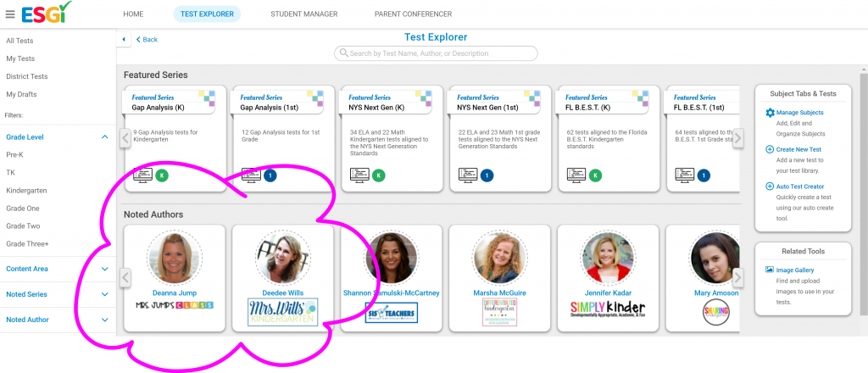
Task: Open the hamburger menu icon
Action: pyautogui.click(x=10, y=14)
